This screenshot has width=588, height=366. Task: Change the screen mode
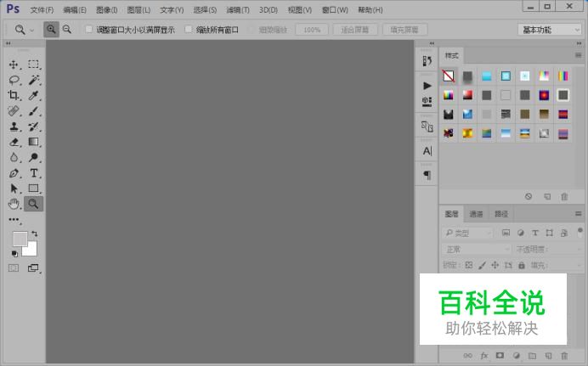[x=33, y=267]
